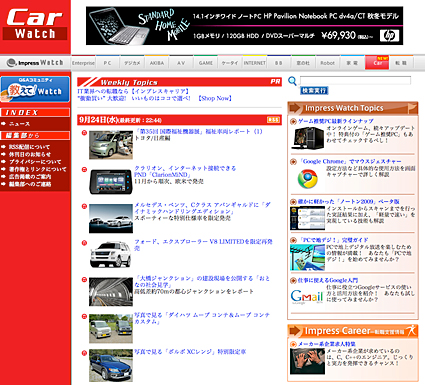425x385 pixels.
Task: Click the Gmail logo image
Action: click(307, 296)
